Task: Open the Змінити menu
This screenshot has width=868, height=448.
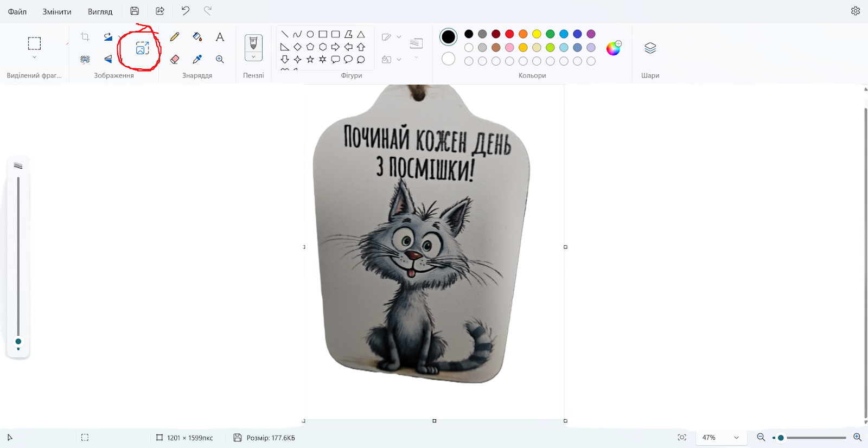Action: (x=57, y=11)
